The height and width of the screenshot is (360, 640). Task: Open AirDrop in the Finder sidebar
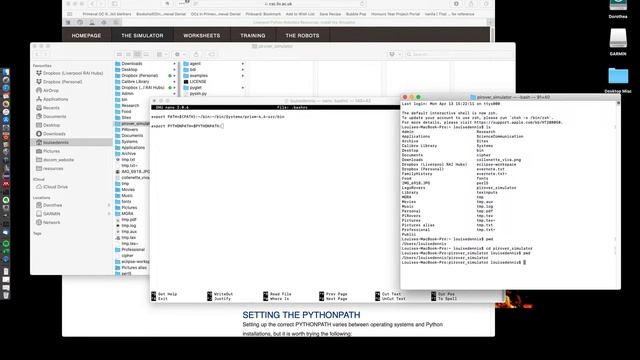[x=48, y=90]
